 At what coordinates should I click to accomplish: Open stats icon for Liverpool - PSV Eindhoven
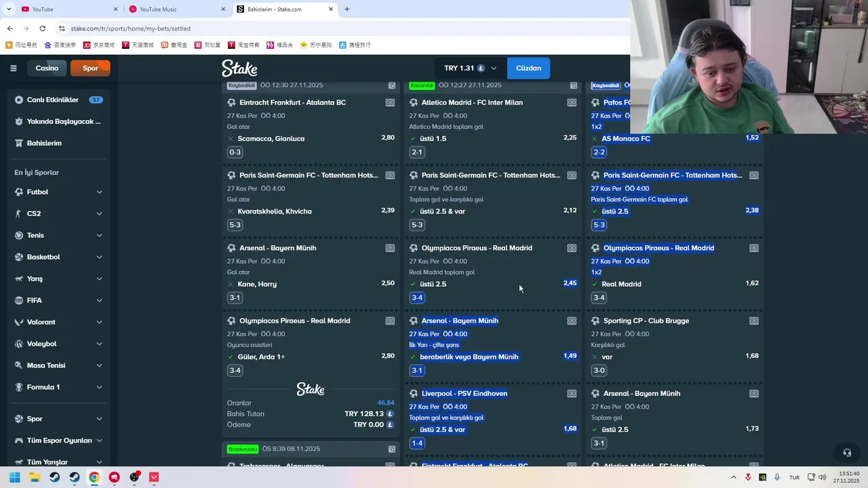pyautogui.click(x=572, y=393)
